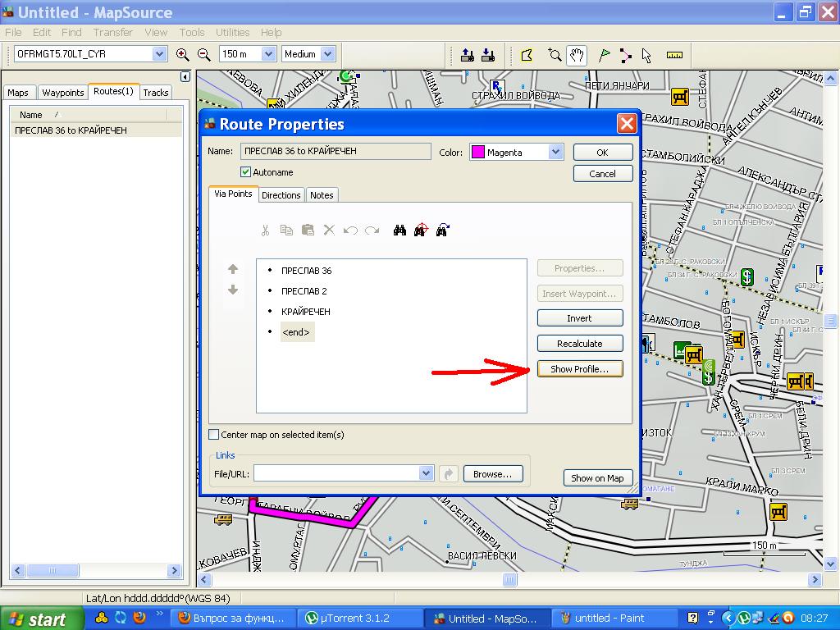Open the Utilities menu

tap(232, 32)
